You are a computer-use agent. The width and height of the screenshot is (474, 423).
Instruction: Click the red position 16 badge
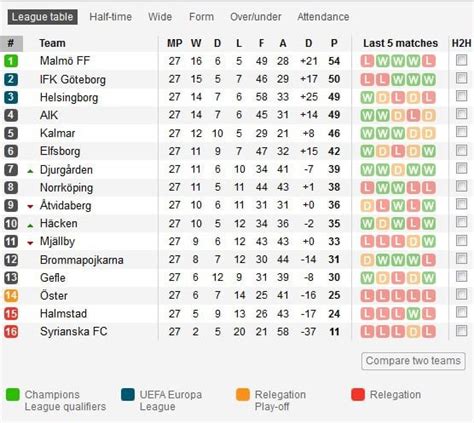(x=11, y=332)
